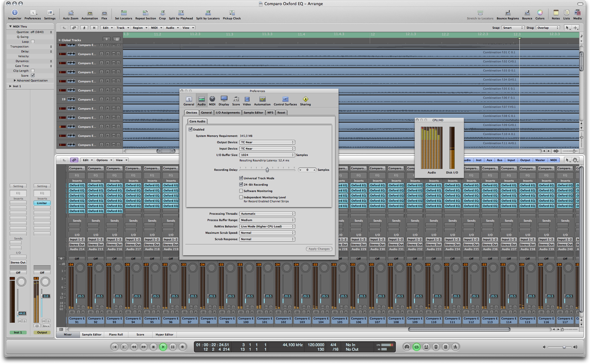
Task: Select Score icon in Preferences window
Action: click(x=236, y=99)
